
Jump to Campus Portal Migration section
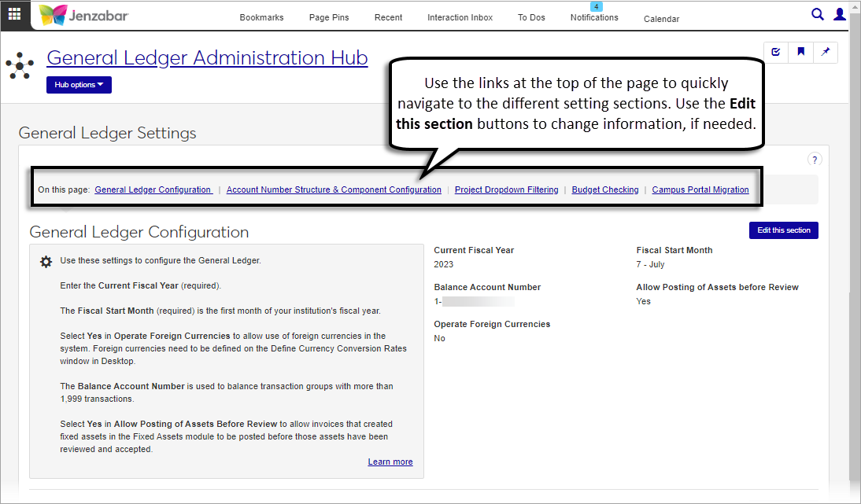tap(700, 189)
